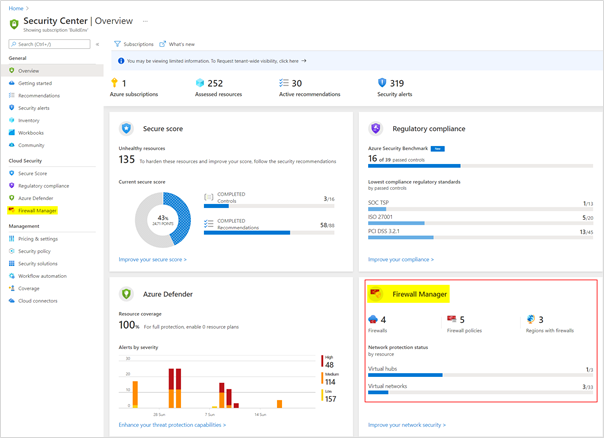Click Improve your compliance link
Screen dimensions: 604x438
[401, 259]
